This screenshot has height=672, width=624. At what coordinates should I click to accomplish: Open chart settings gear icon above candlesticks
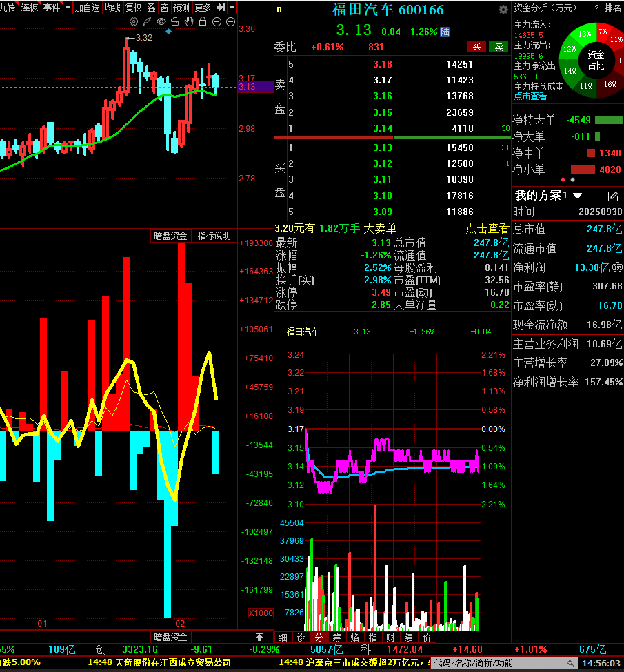pyautogui.click(x=134, y=21)
